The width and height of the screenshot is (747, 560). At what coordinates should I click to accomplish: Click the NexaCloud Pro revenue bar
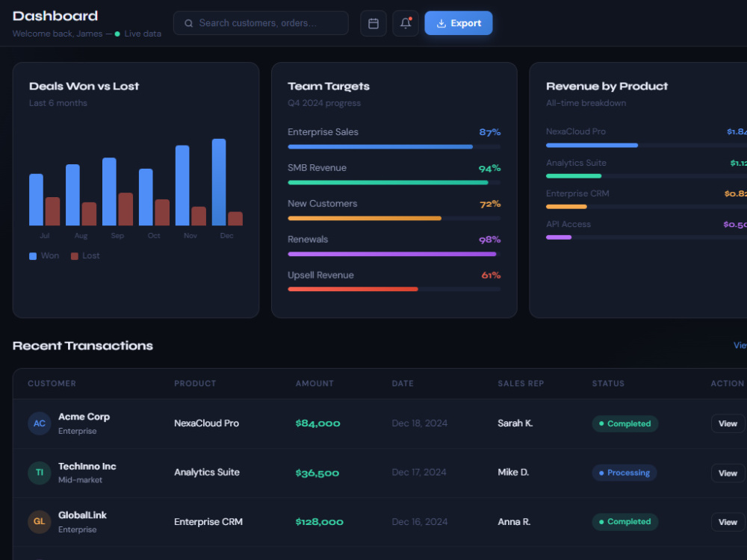coord(646,146)
